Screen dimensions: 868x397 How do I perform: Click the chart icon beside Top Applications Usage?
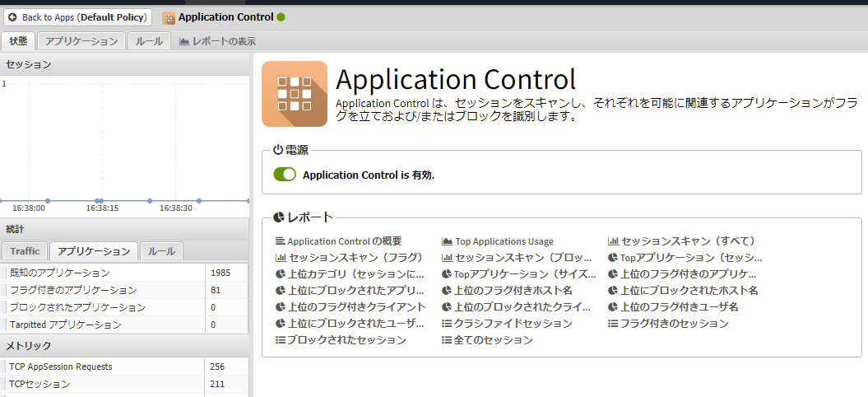point(447,241)
